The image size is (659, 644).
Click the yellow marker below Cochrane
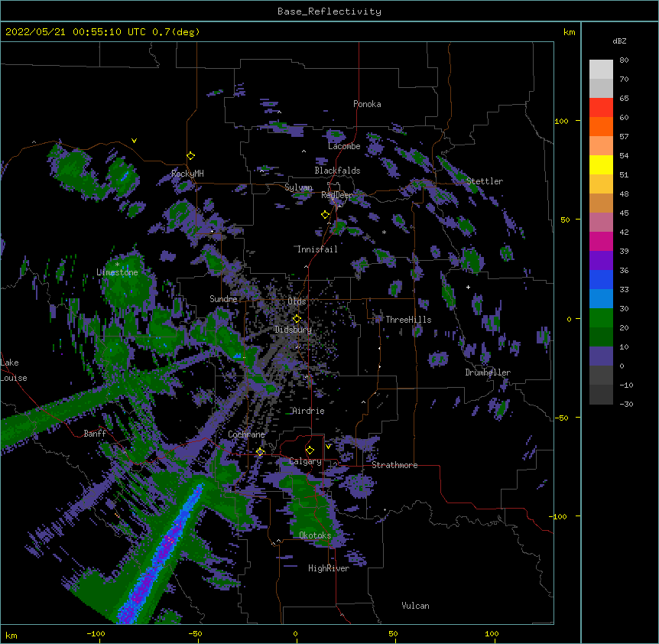(x=260, y=452)
